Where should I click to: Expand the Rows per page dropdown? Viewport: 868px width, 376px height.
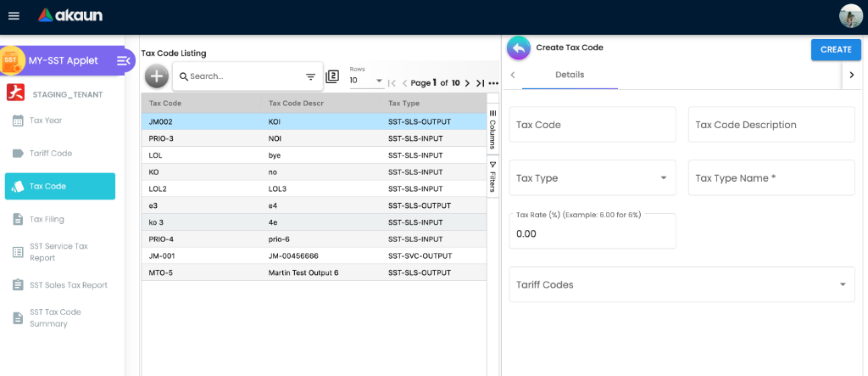click(x=366, y=81)
